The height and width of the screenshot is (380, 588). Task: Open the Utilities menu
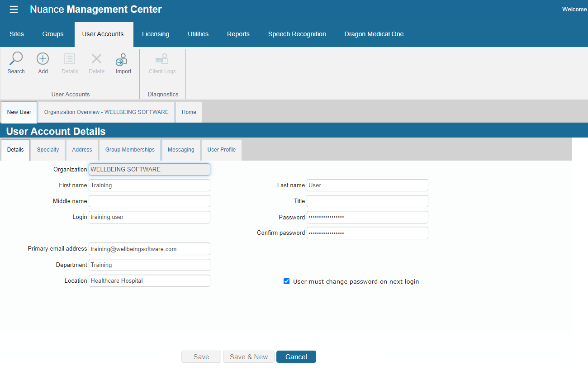coord(198,34)
